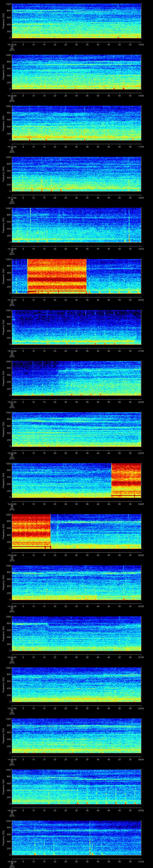Click the 14:21:00 time label
The width and height of the screenshot is (153, 868).
click(x=12, y=402)
